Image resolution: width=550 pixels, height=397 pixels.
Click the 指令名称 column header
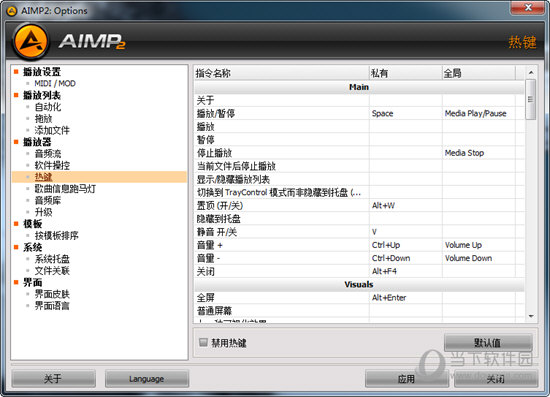(282, 73)
